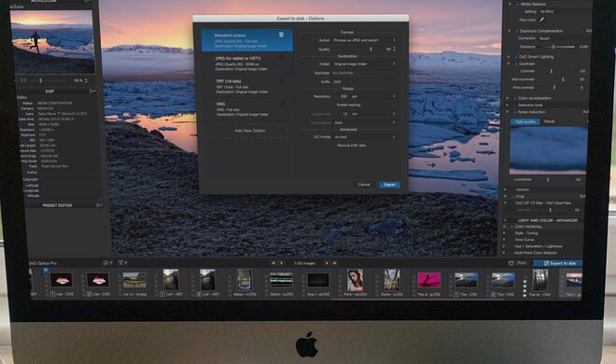The image size is (616, 364).
Task: Open the Move/Zoom palette menu icon
Action: tap(87, 2)
